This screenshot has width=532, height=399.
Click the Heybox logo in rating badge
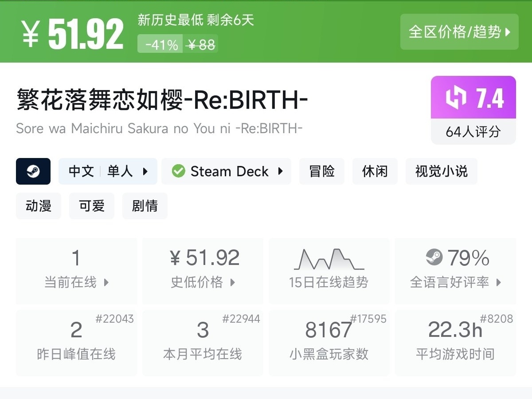tap(456, 98)
